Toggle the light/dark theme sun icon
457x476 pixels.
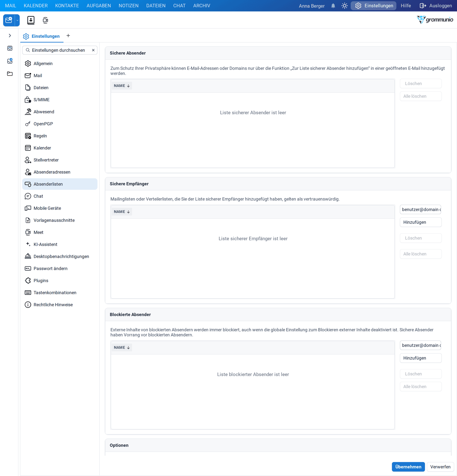(x=345, y=6)
